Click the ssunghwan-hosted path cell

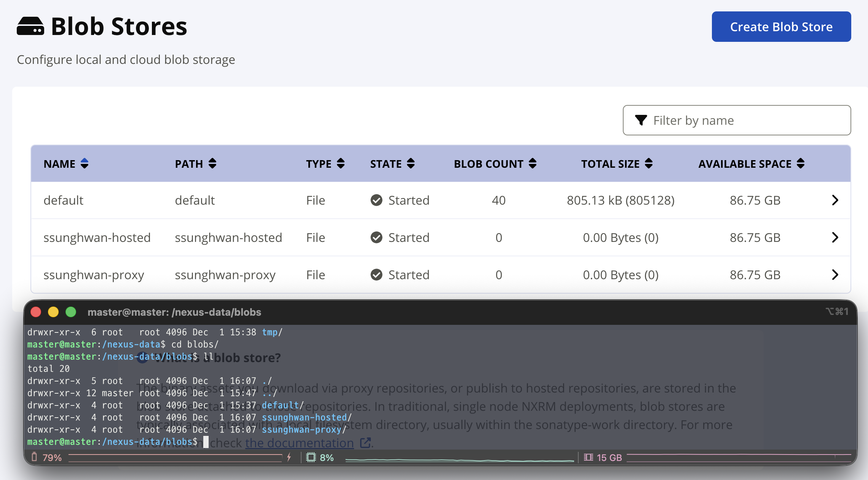click(228, 237)
